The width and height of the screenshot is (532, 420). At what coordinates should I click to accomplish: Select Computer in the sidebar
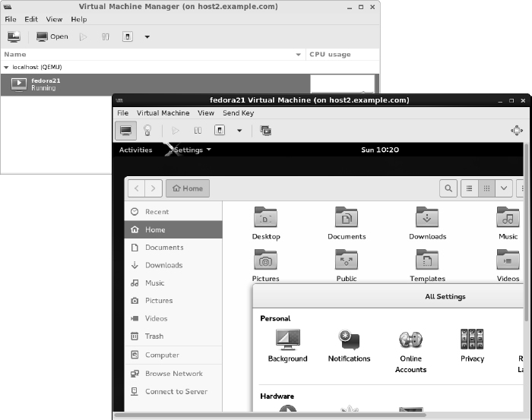tap(173, 355)
